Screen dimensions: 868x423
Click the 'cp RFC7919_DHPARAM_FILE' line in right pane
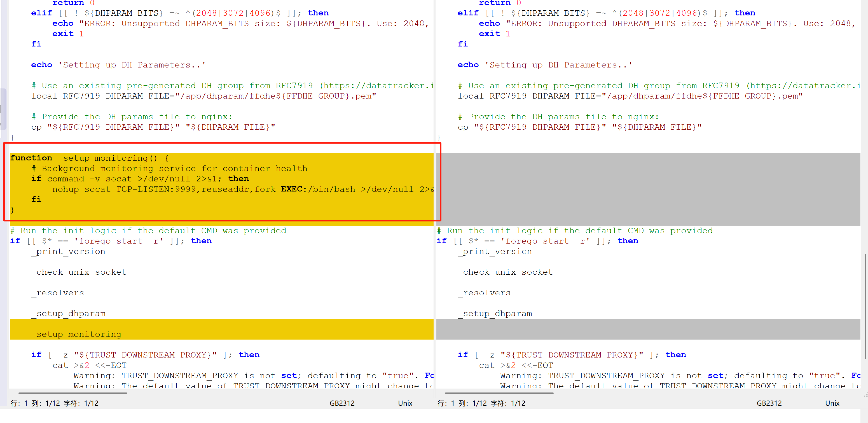580,127
